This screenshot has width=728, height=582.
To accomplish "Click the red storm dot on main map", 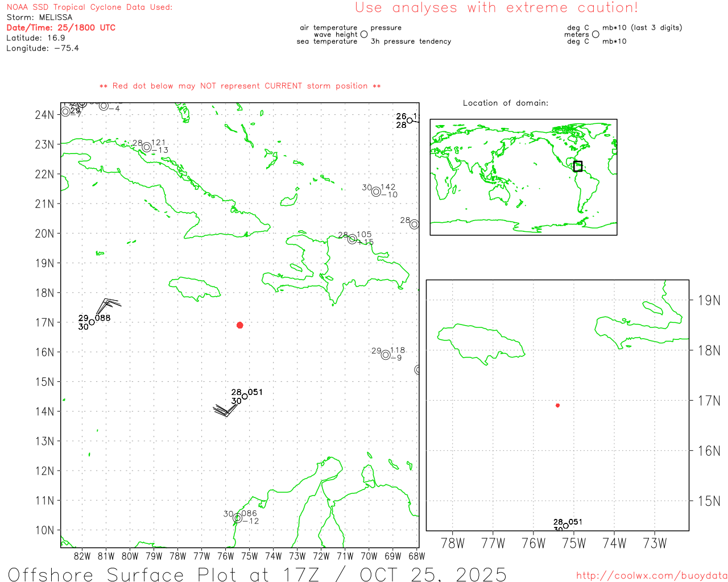I will pyautogui.click(x=239, y=325).
